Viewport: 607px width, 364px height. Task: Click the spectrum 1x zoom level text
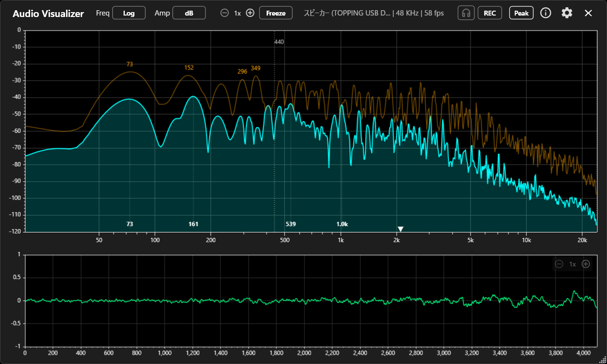pos(237,13)
